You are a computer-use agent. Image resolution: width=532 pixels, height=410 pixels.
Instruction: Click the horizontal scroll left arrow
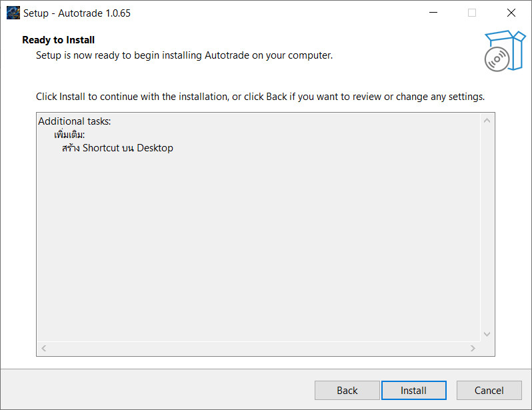pos(44,348)
